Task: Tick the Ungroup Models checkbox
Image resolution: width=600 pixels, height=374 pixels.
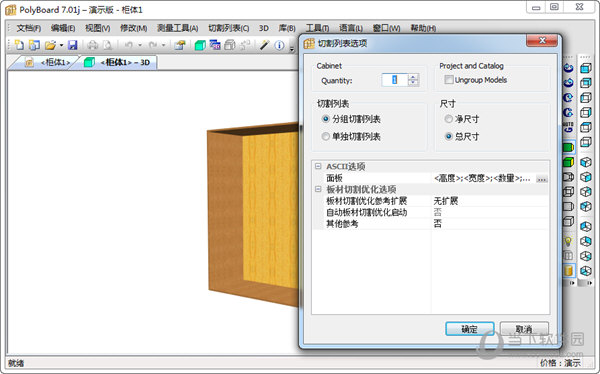Action: click(x=449, y=80)
